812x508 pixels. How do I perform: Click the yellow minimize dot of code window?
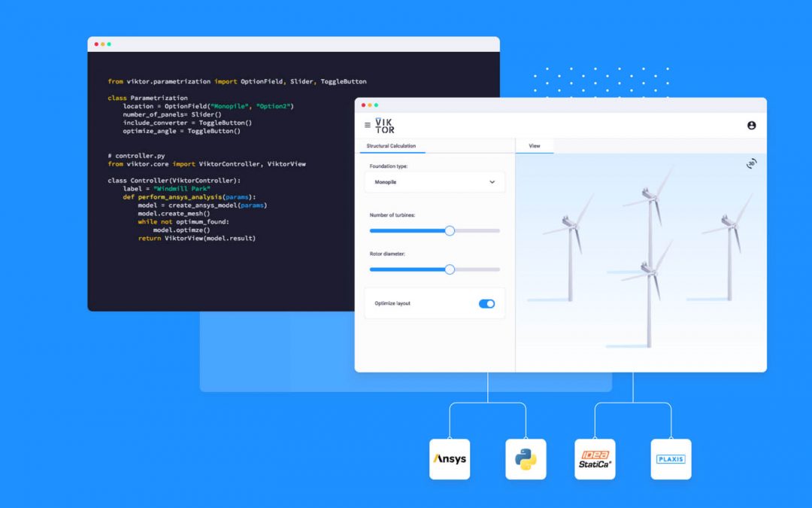(x=102, y=44)
